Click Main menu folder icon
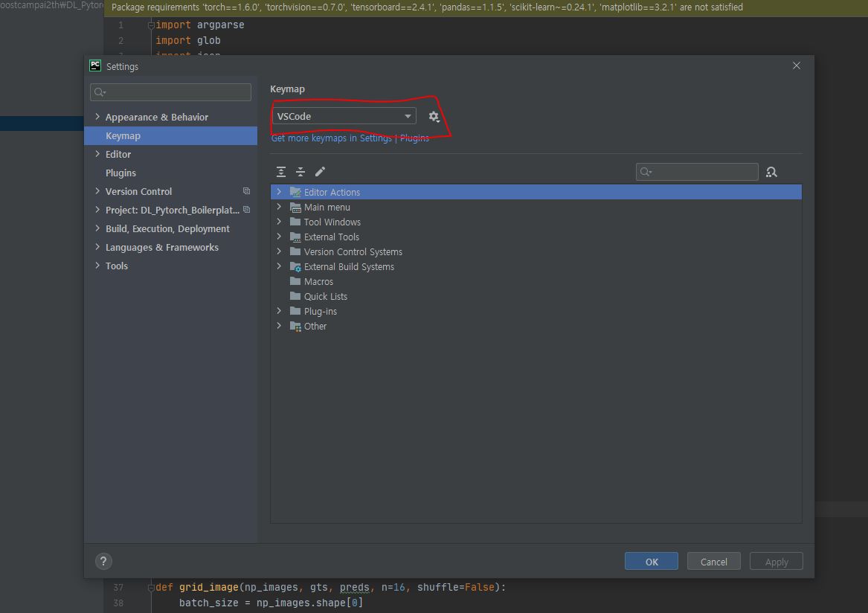Viewport: 868px width, 613px height. (x=295, y=207)
